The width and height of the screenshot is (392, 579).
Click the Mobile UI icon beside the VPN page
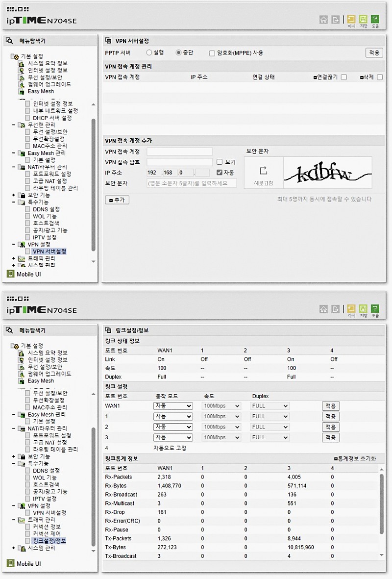coord(10,274)
